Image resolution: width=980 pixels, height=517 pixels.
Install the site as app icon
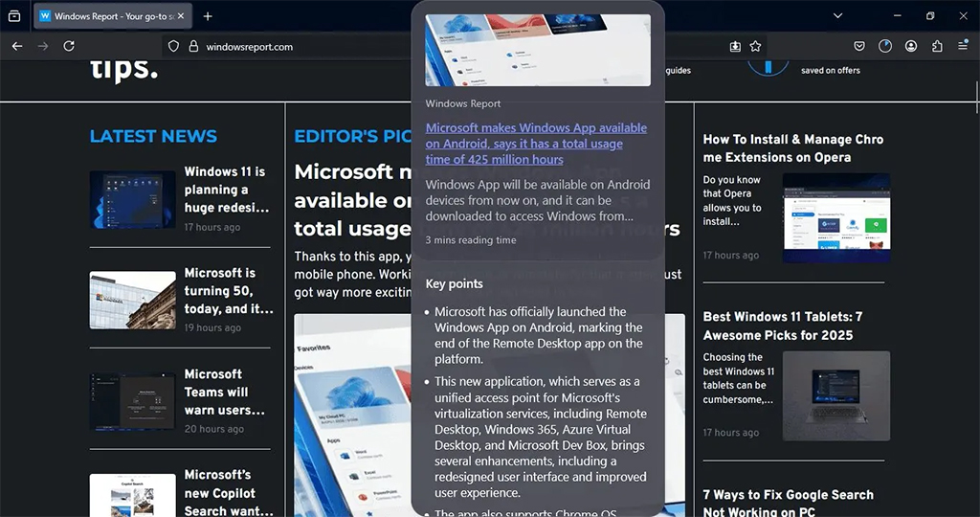click(735, 46)
